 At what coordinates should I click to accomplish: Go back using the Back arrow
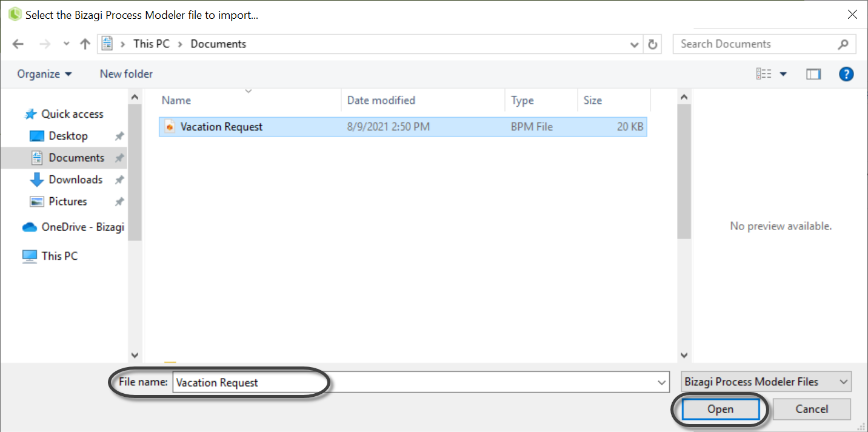[x=18, y=44]
